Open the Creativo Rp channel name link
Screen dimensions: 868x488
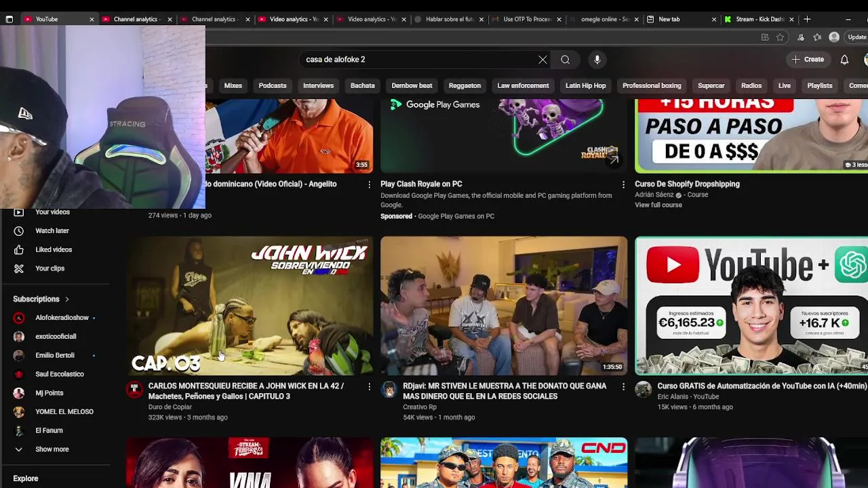(420, 407)
